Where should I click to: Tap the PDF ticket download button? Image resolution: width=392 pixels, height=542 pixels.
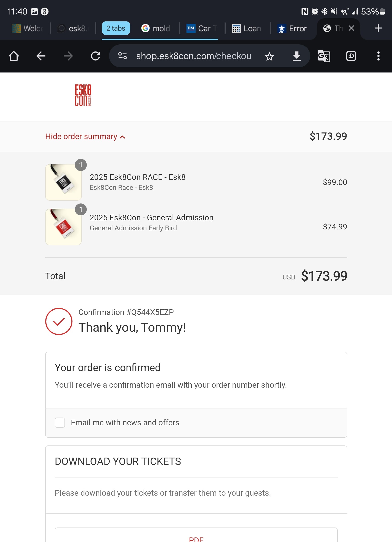[196, 538]
